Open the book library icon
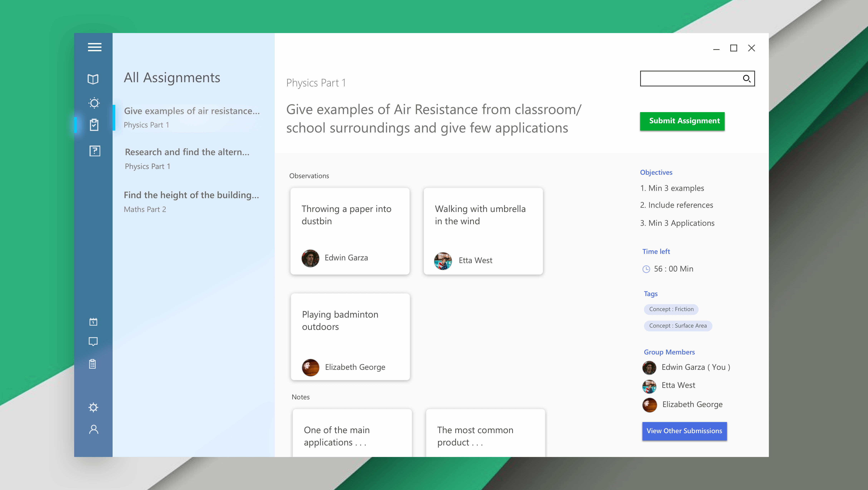This screenshot has width=868, height=490. pyautogui.click(x=93, y=79)
